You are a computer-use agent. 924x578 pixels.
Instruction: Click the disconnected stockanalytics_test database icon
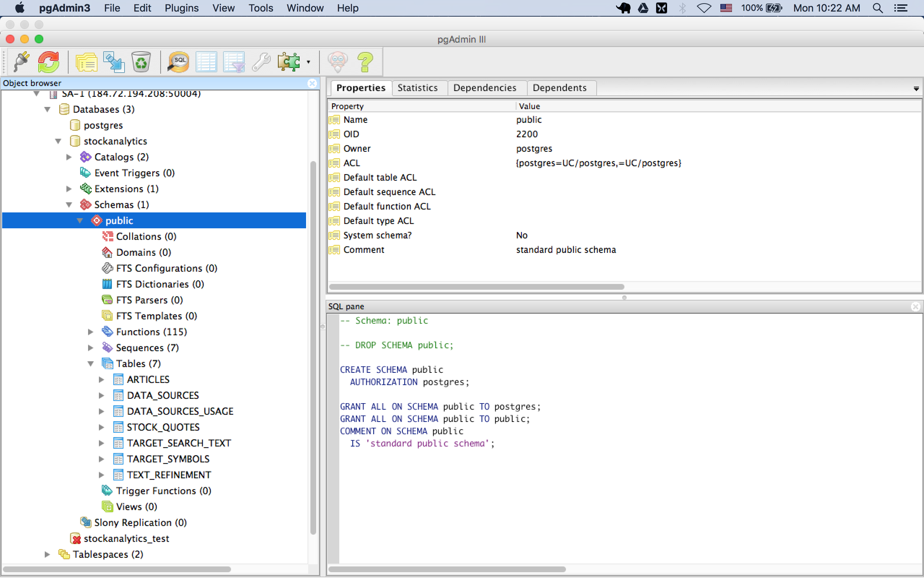coord(75,539)
